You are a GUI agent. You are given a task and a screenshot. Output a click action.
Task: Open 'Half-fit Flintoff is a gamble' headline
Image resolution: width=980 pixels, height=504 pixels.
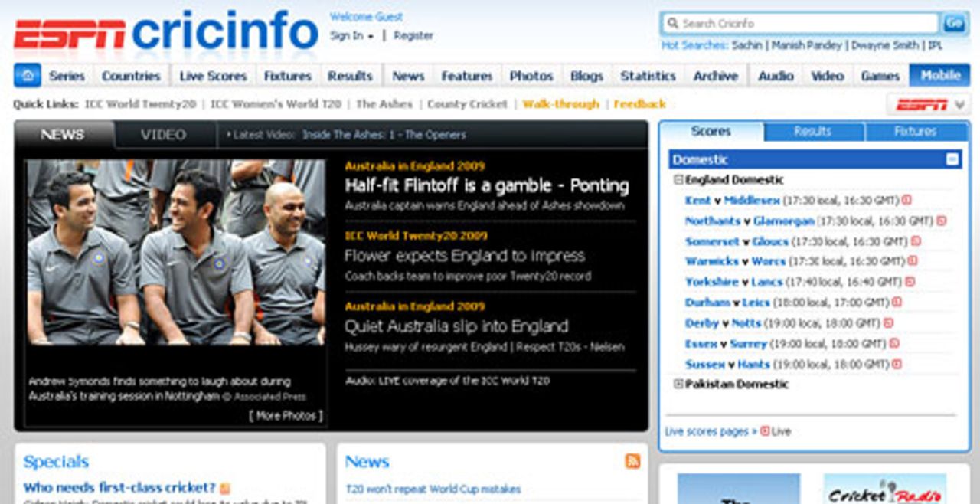[x=487, y=186]
